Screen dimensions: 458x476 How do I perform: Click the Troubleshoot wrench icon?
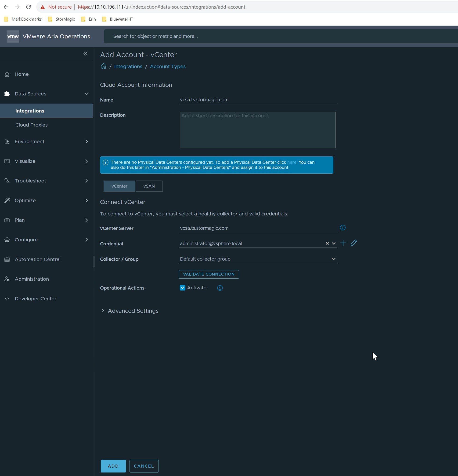click(7, 181)
